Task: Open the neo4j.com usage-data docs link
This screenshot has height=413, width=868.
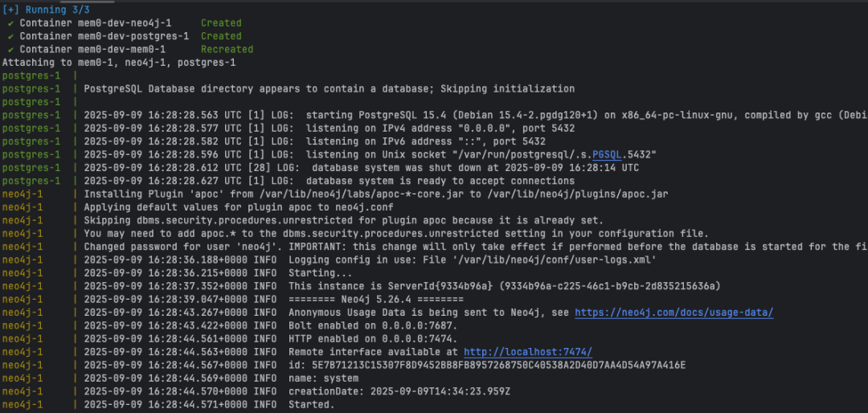Action: pyautogui.click(x=674, y=313)
